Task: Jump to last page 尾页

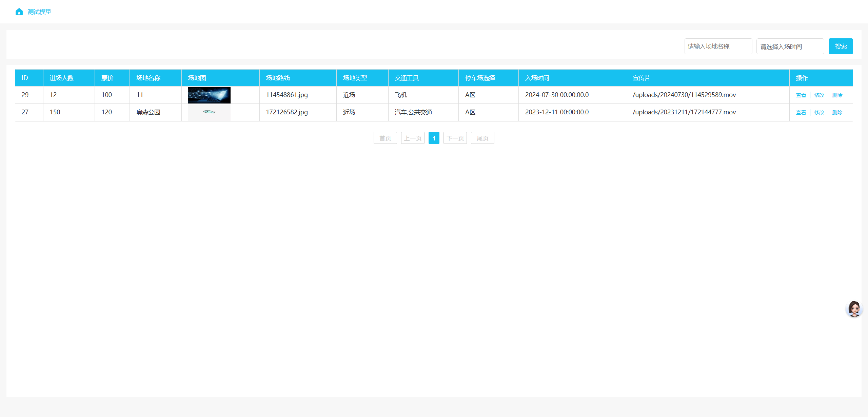Action: click(x=482, y=138)
